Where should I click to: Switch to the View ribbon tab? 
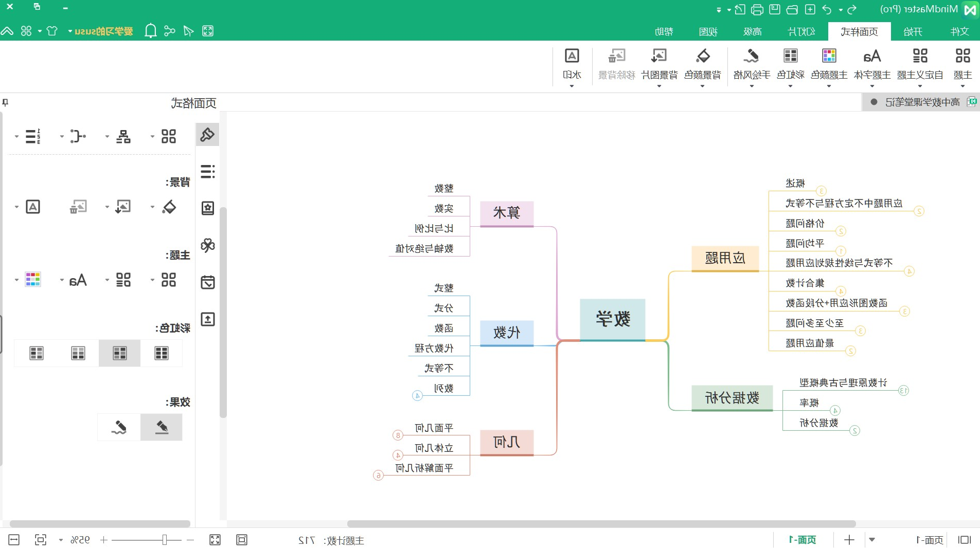point(708,31)
